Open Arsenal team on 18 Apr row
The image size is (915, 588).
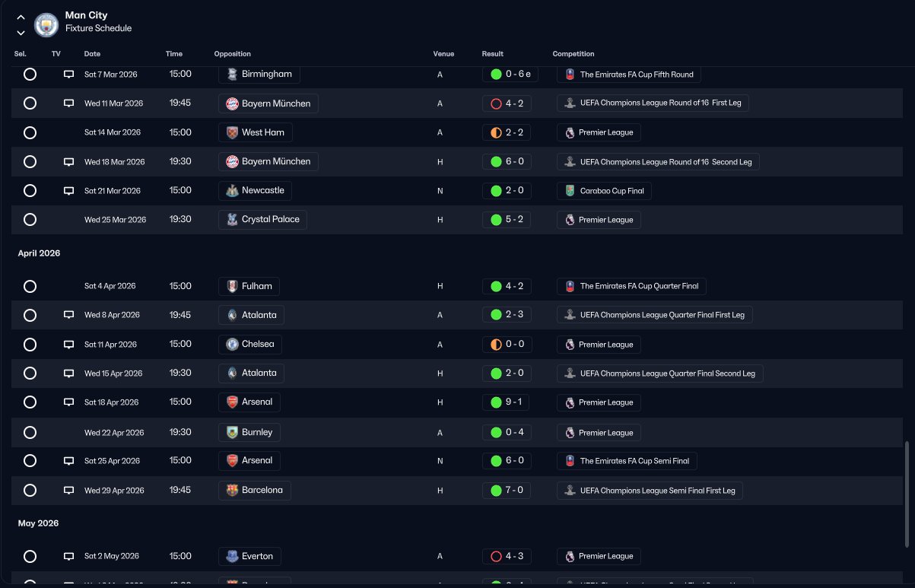coord(249,402)
